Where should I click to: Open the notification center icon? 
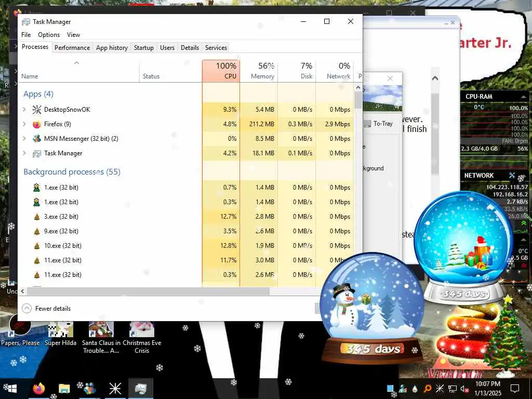(x=515, y=389)
